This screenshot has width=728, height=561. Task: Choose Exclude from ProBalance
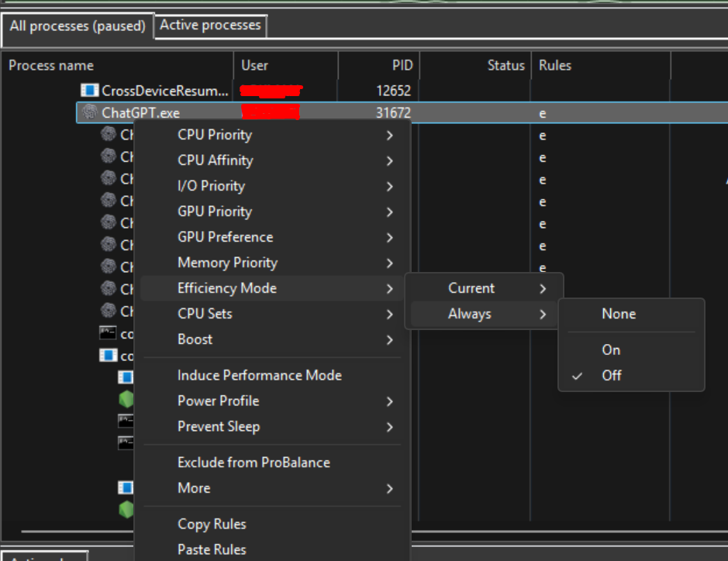(x=272, y=463)
